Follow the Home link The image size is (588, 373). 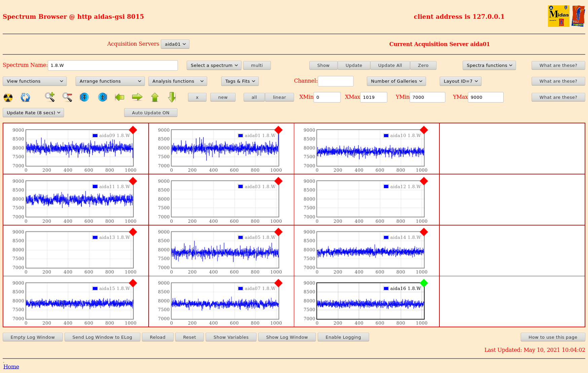(11, 367)
